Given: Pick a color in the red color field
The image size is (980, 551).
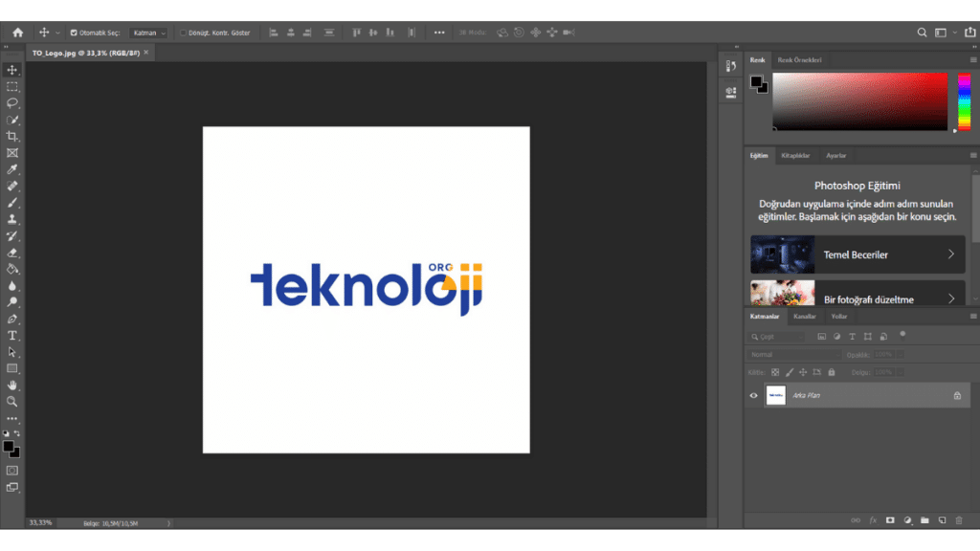Looking at the screenshot, I should coord(860,101).
